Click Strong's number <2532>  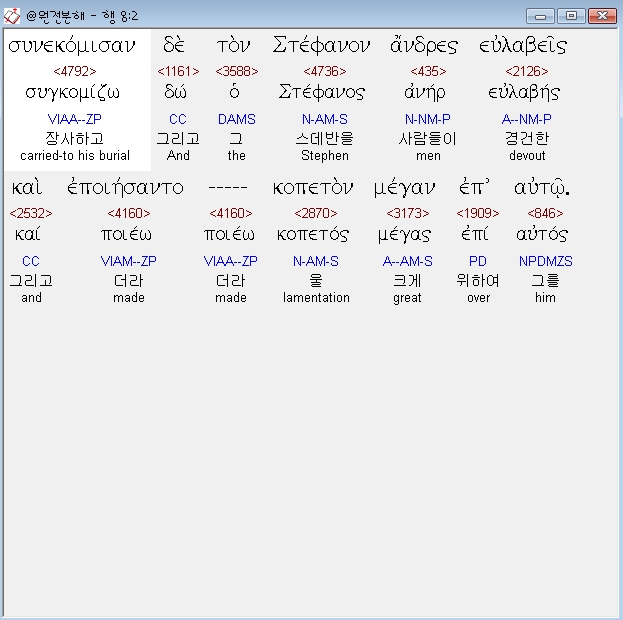coord(31,213)
